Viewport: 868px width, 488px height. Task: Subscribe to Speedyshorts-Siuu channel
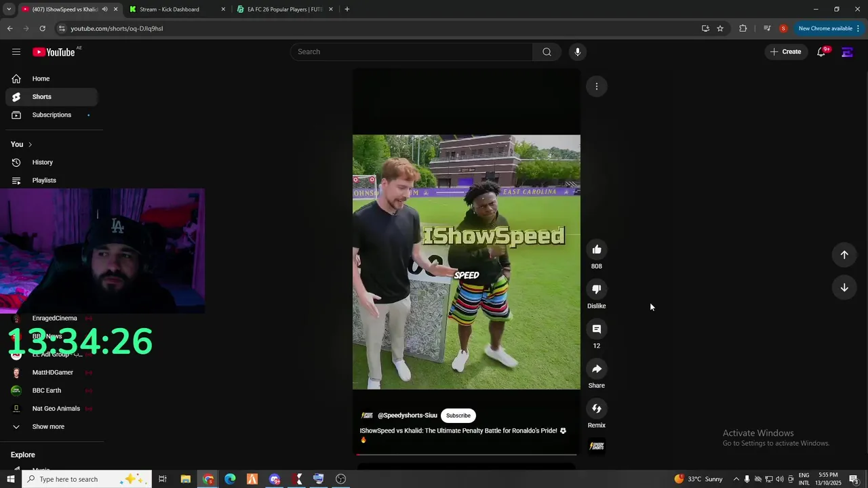pyautogui.click(x=458, y=415)
